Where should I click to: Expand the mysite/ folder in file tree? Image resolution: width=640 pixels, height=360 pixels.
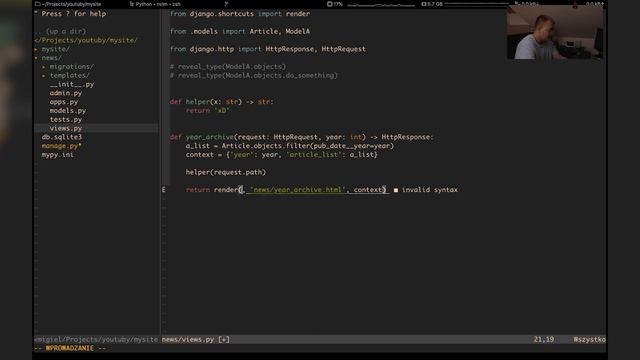click(x=56, y=49)
